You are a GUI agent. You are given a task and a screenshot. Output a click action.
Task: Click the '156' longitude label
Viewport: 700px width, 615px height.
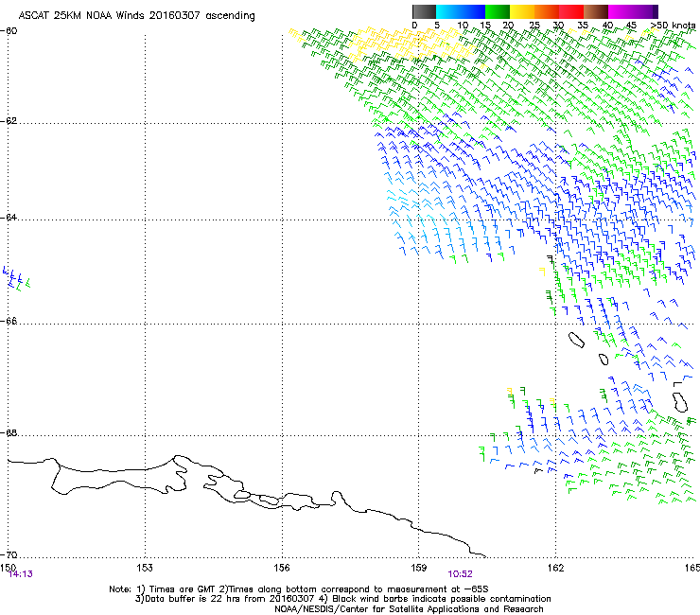(282, 568)
